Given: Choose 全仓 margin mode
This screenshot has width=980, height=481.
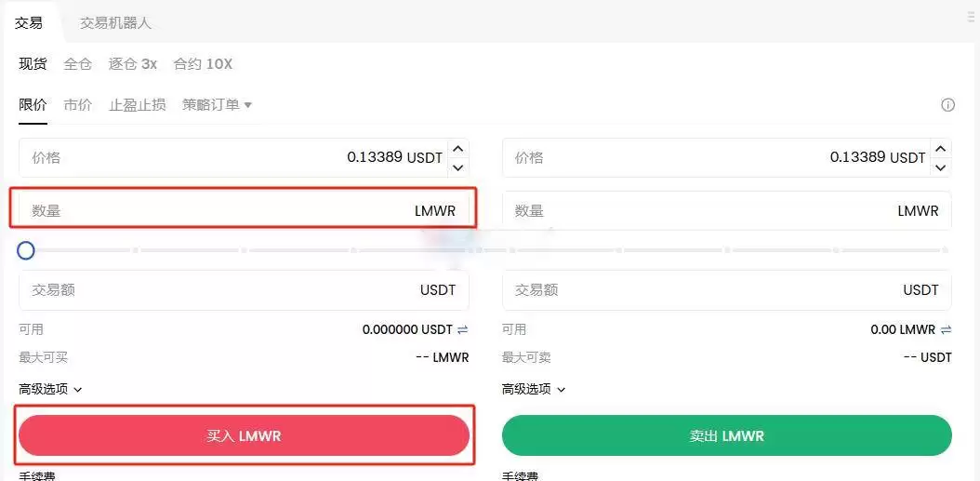Looking at the screenshot, I should (78, 64).
